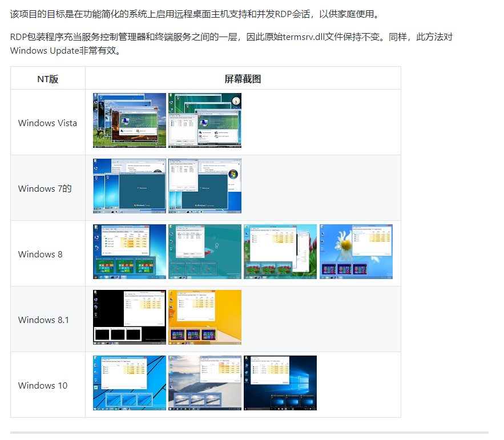The image size is (504, 440).
Task: Click the first paragraph about 并发RDP会话
Action: click(195, 14)
